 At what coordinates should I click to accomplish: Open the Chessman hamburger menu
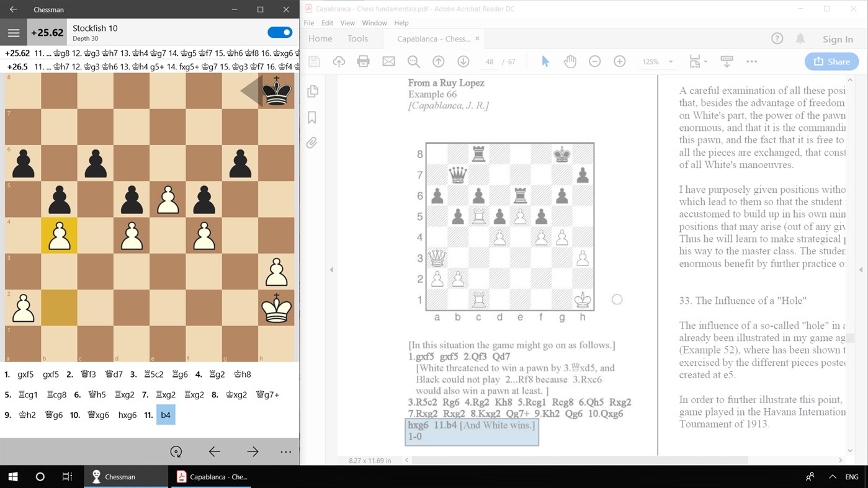[x=13, y=32]
